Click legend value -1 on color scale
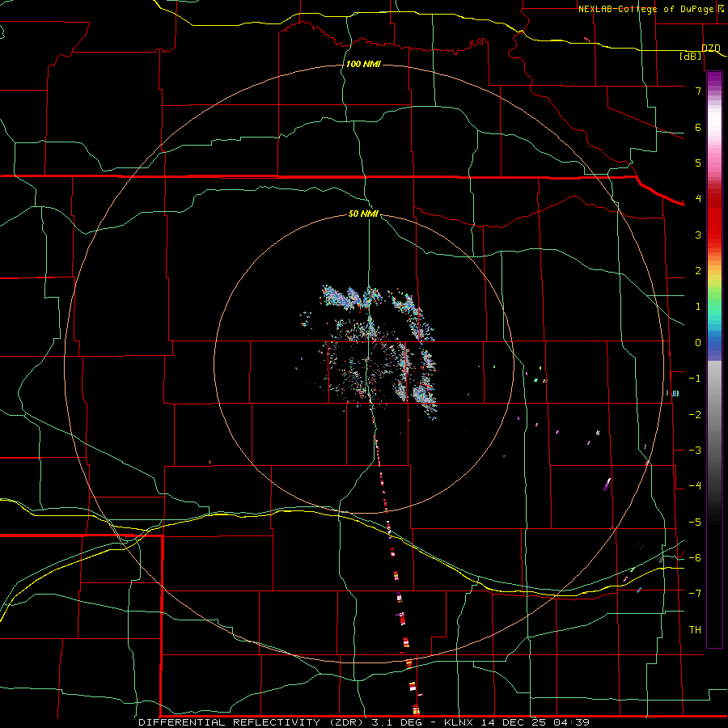Viewport: 728px width, 728px height. (x=695, y=379)
